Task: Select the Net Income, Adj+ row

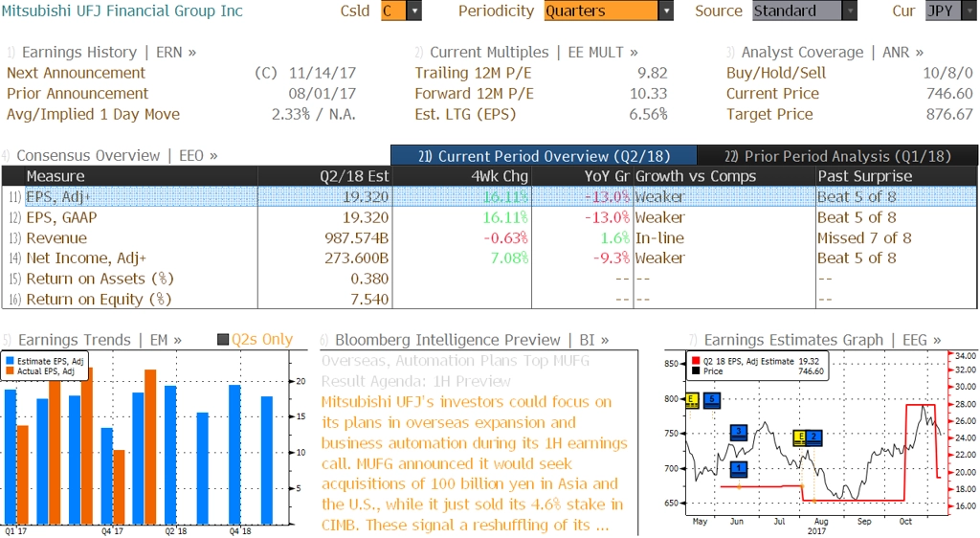Action: pyautogui.click(x=489, y=258)
